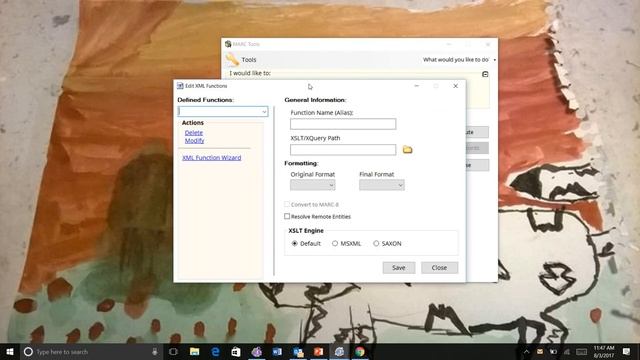Click the Cortana circle icon

point(28,351)
